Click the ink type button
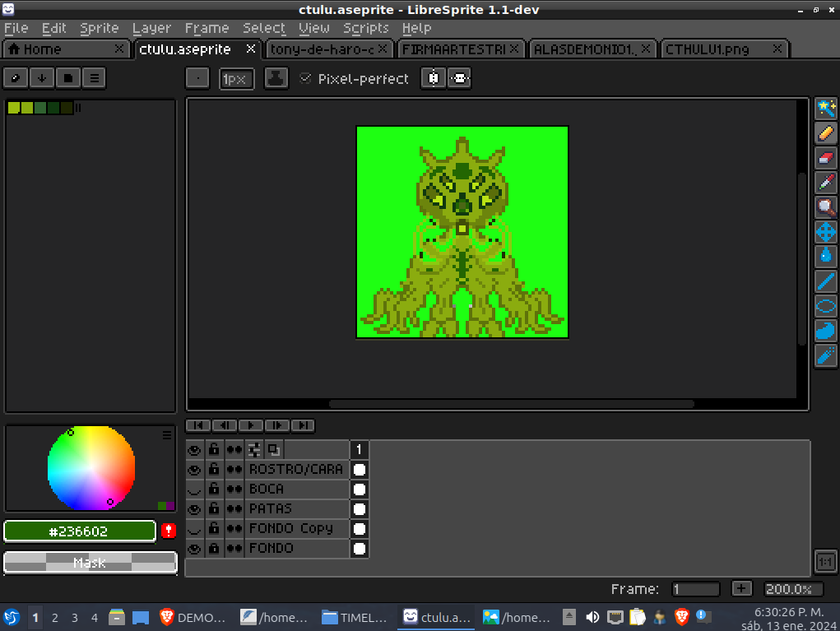840x631 pixels. point(276,78)
